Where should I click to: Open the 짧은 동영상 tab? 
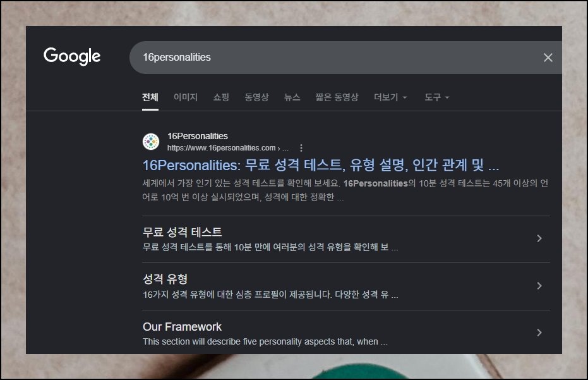coord(337,97)
